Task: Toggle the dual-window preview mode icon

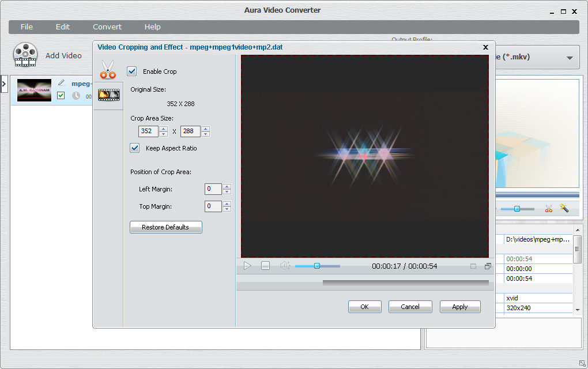Action: 488,266
